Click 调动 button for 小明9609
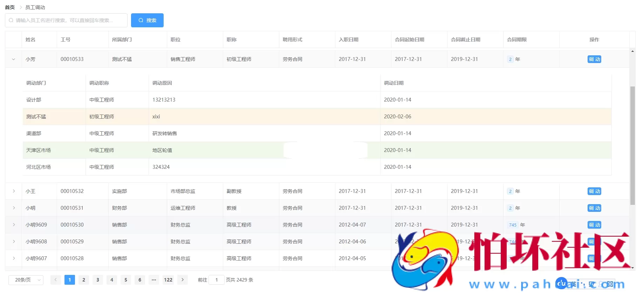 pos(594,225)
